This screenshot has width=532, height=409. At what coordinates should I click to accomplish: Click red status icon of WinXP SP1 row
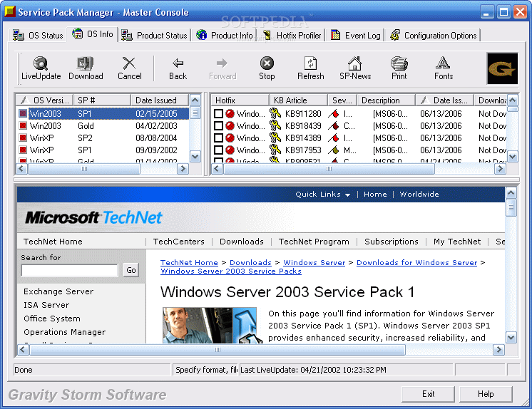pyautogui.click(x=23, y=150)
